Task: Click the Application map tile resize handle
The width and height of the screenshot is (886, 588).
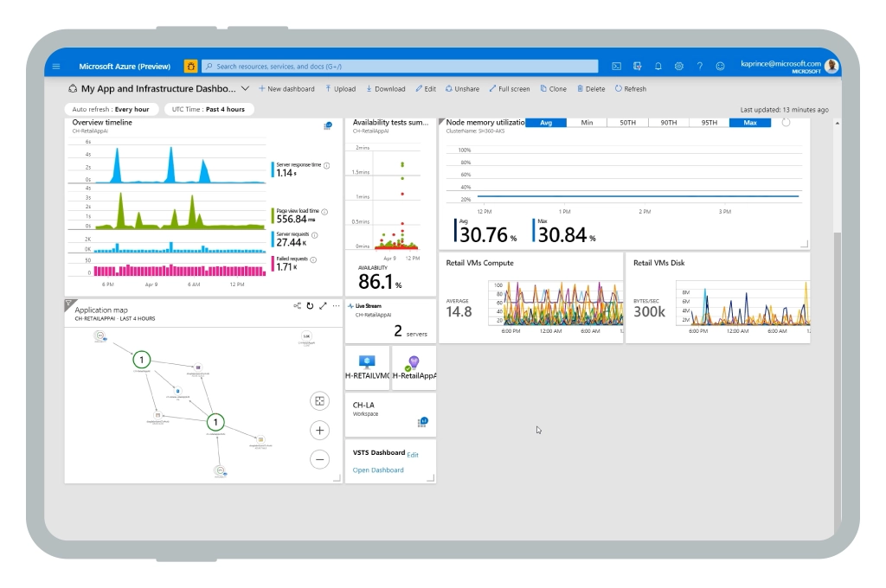Action: pyautogui.click(x=337, y=478)
